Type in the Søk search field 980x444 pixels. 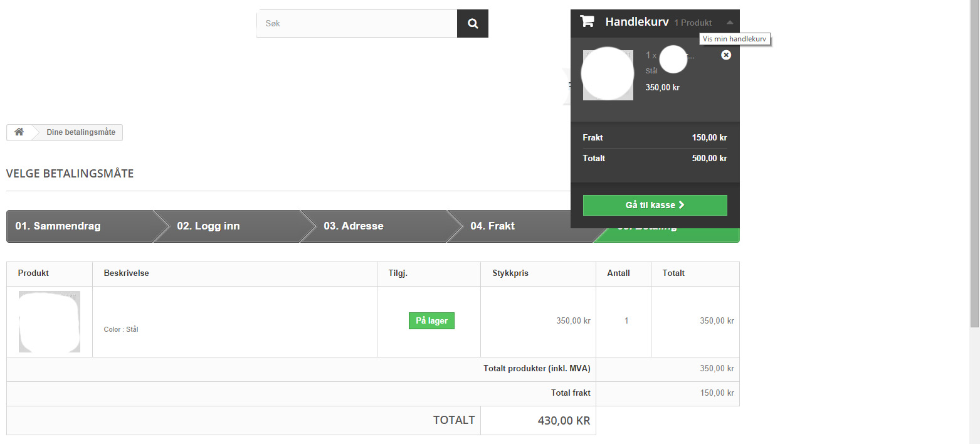357,24
